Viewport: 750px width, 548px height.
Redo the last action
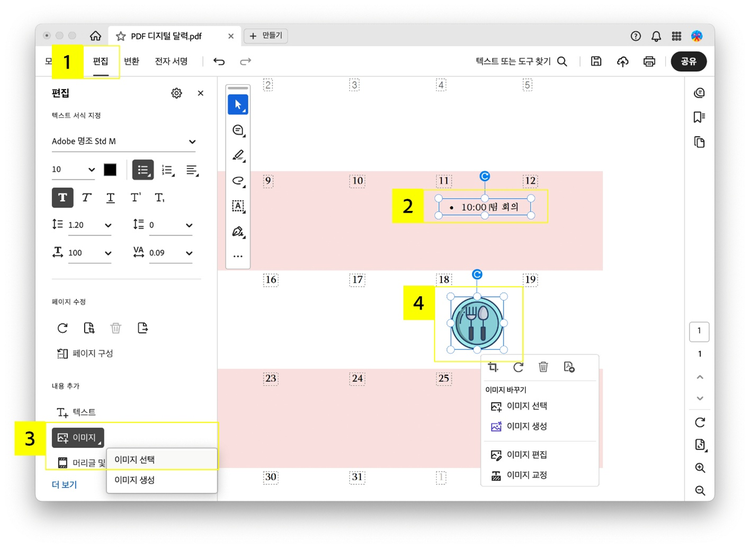(245, 61)
